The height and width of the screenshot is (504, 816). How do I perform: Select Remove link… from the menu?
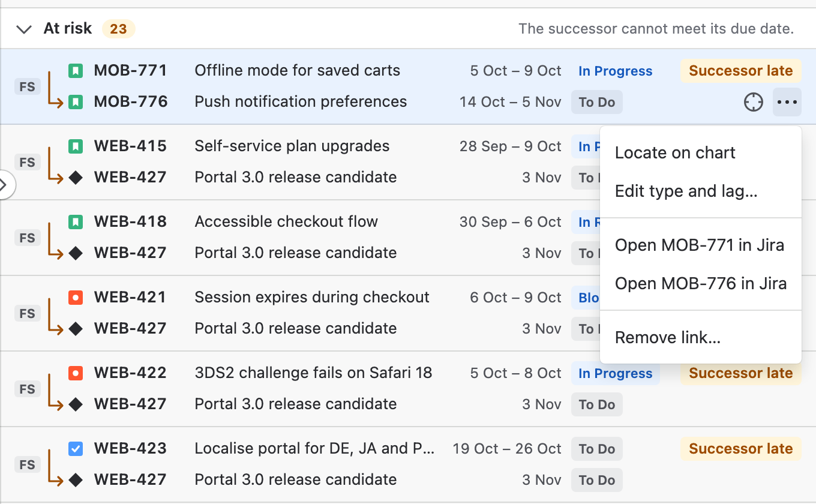click(x=701, y=338)
